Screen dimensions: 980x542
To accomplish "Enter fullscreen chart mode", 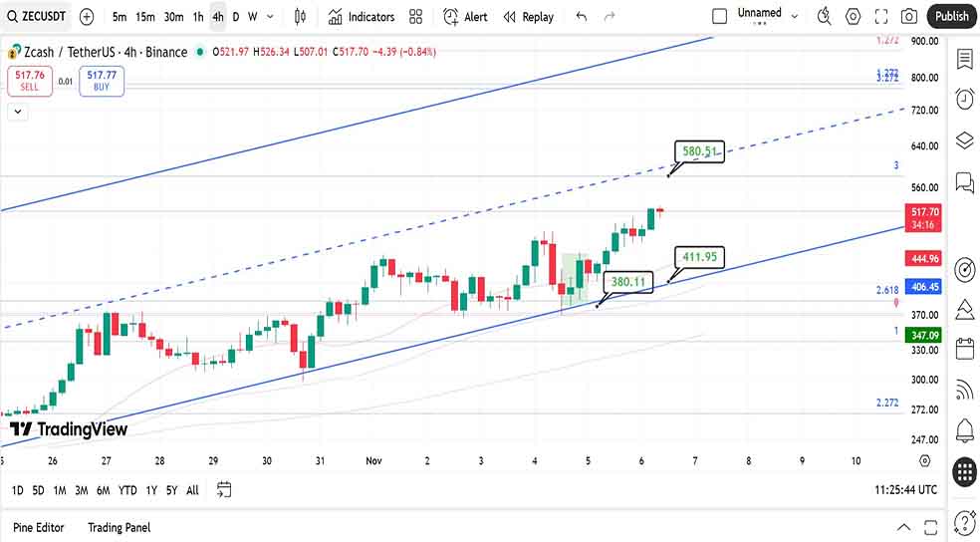I will (880, 17).
